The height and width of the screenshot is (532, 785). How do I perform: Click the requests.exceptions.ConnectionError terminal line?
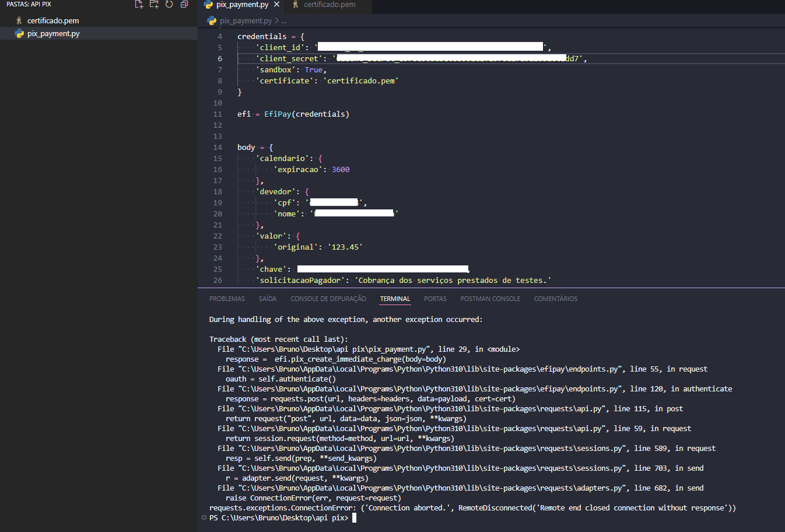472,508
